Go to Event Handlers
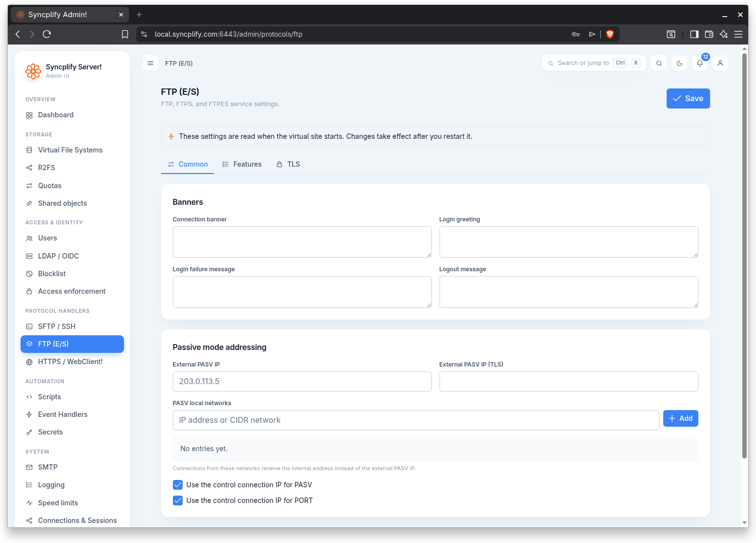756x543 pixels. [x=72, y=414]
